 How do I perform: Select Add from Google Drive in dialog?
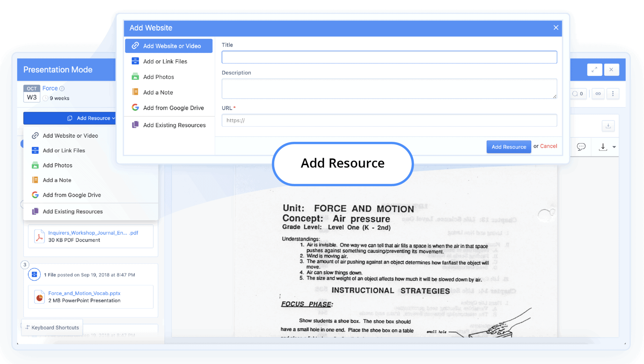point(169,107)
